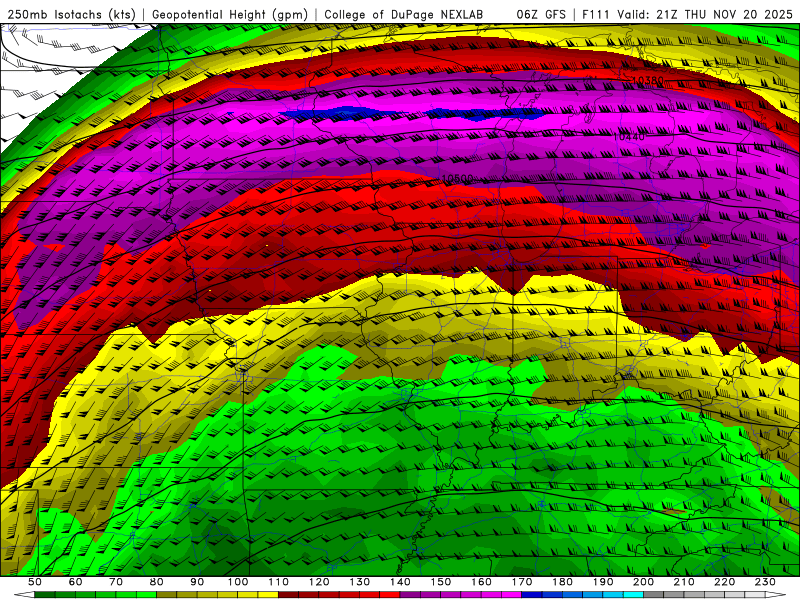Click the 70 label on the color scale

coord(116,582)
